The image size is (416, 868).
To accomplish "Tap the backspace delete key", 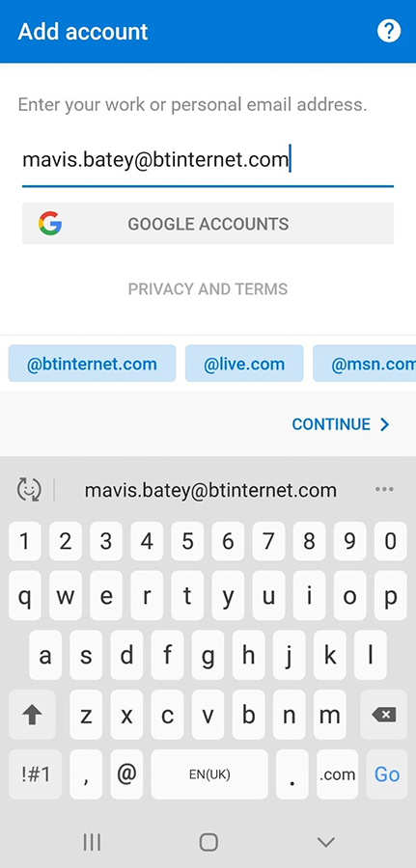I will (384, 715).
